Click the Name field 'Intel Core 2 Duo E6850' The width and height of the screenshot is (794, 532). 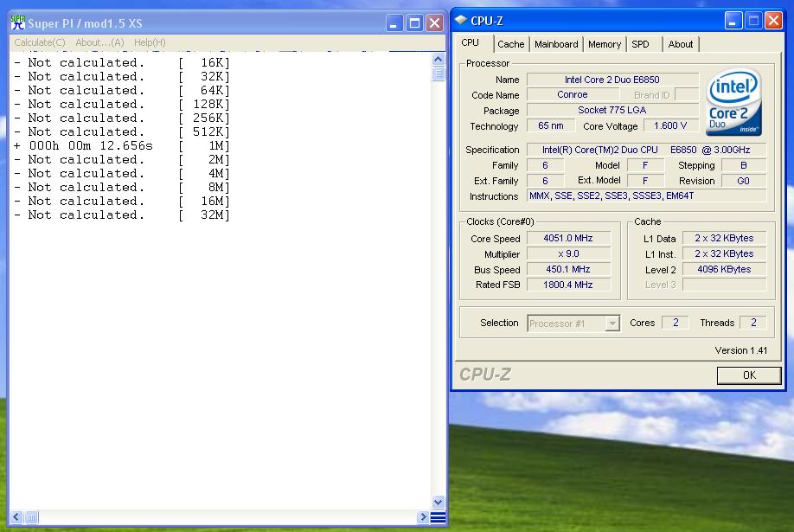click(612, 80)
